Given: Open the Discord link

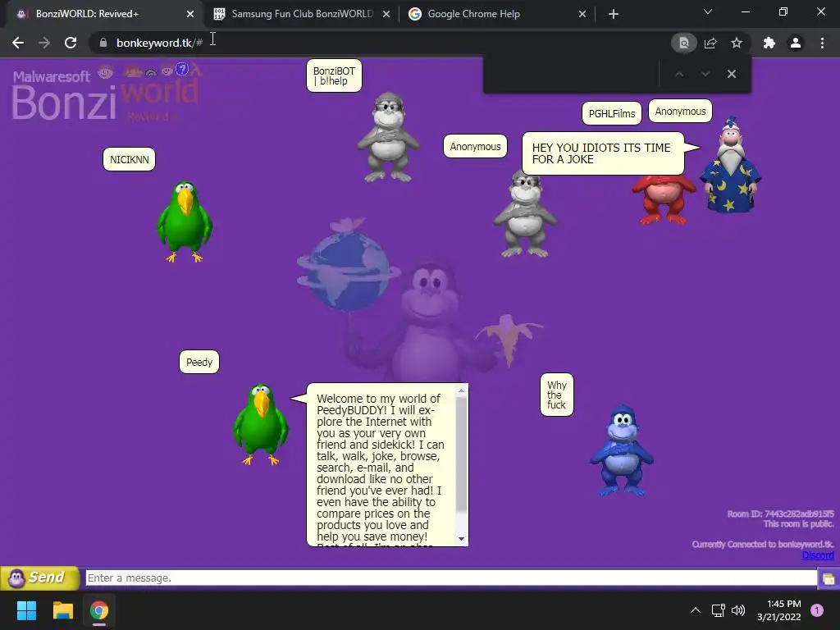Looking at the screenshot, I should (x=818, y=555).
